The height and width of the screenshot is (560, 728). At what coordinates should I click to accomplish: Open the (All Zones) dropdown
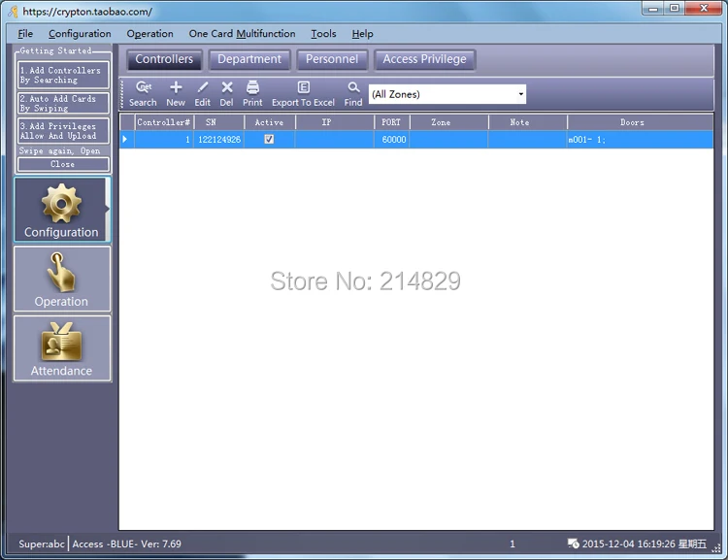coord(521,94)
